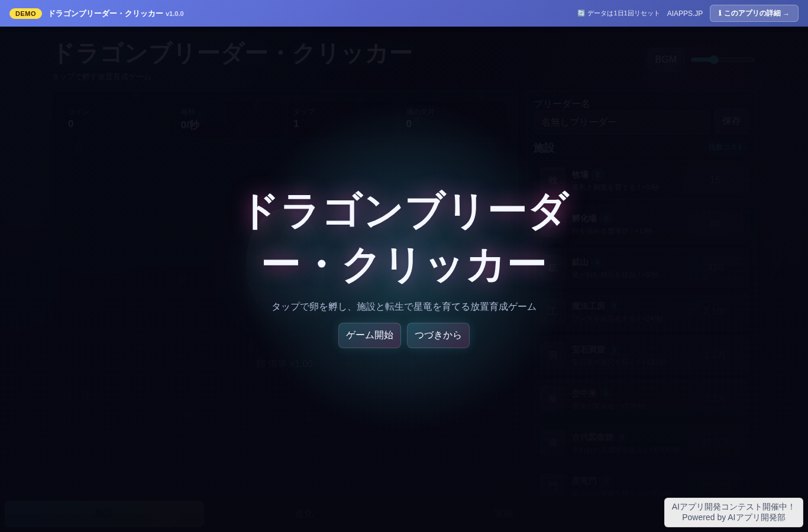The height and width of the screenshot is (532, 808).
Task: Switch to the 進化 bottom tab
Action: tap(304, 514)
